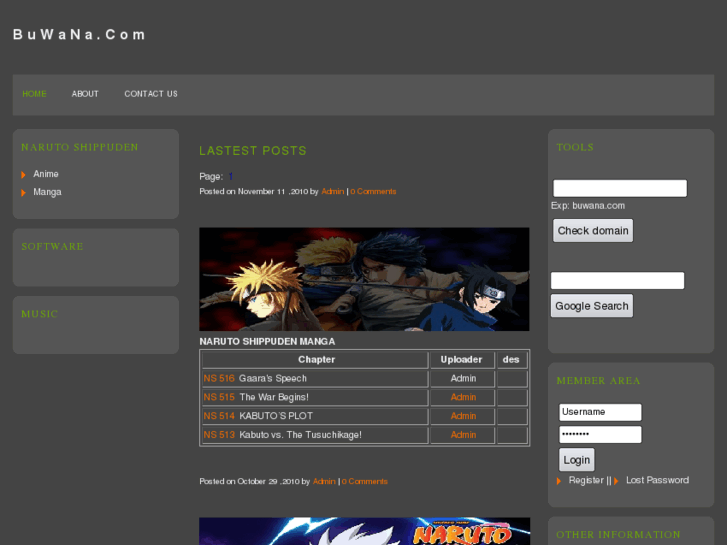Click the MEMBER AREA heading

coord(599,381)
